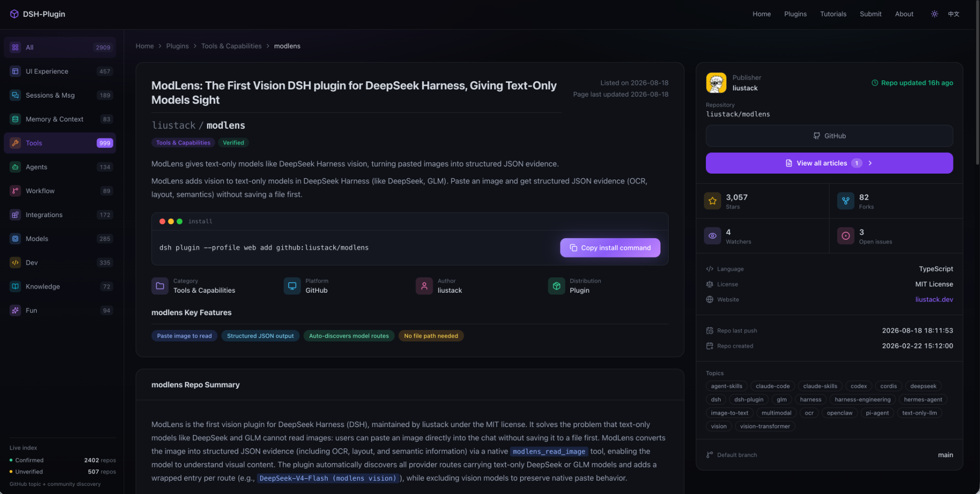Screen dimensions: 980x494
Task: Click the 'Auto-discovers model routes' feature tag
Action: pos(349,336)
